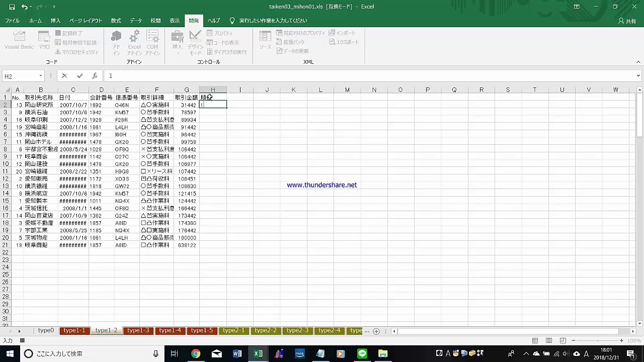Viewport: 644px width, 362px height.
Task: Click the XML Source icon
Action: point(265,40)
